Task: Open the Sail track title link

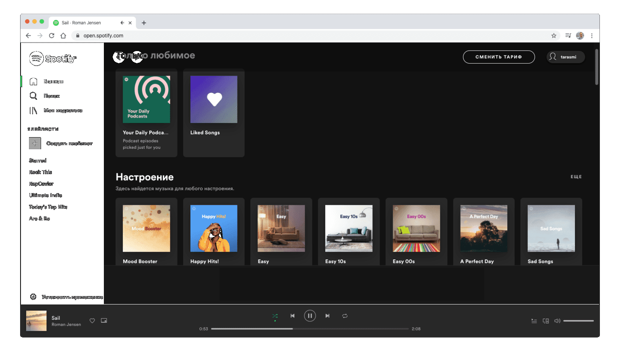Action: point(56,318)
